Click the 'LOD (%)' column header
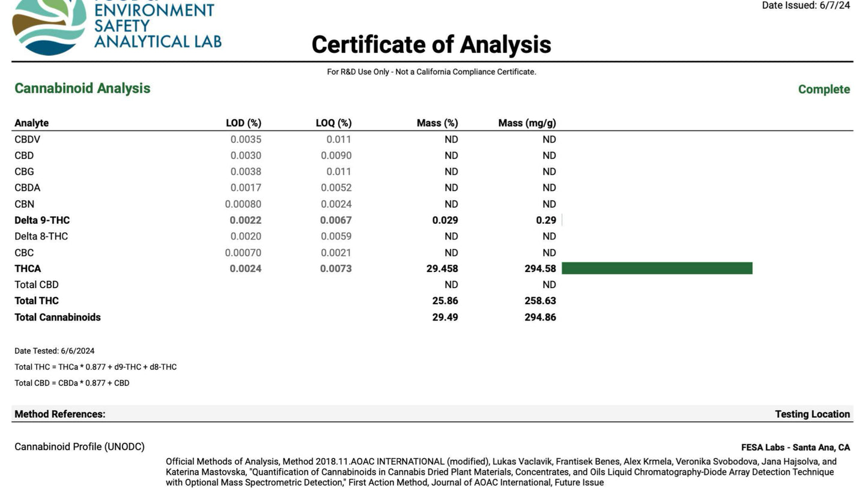This screenshot has width=868, height=488. coord(243,123)
